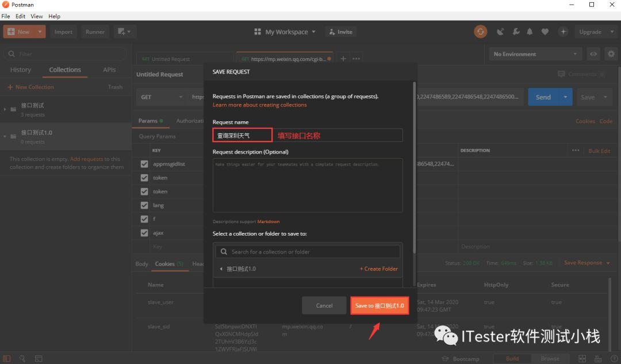
Task: Click the workspace grid icon
Action: point(258,32)
